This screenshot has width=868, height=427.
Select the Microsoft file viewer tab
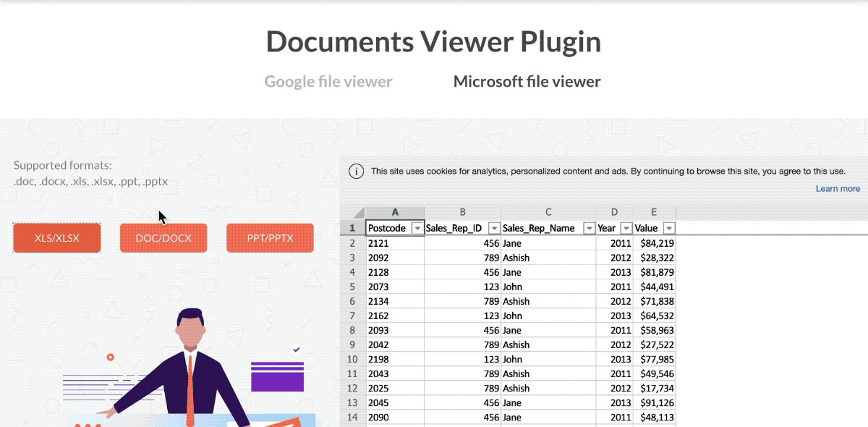[x=527, y=81]
